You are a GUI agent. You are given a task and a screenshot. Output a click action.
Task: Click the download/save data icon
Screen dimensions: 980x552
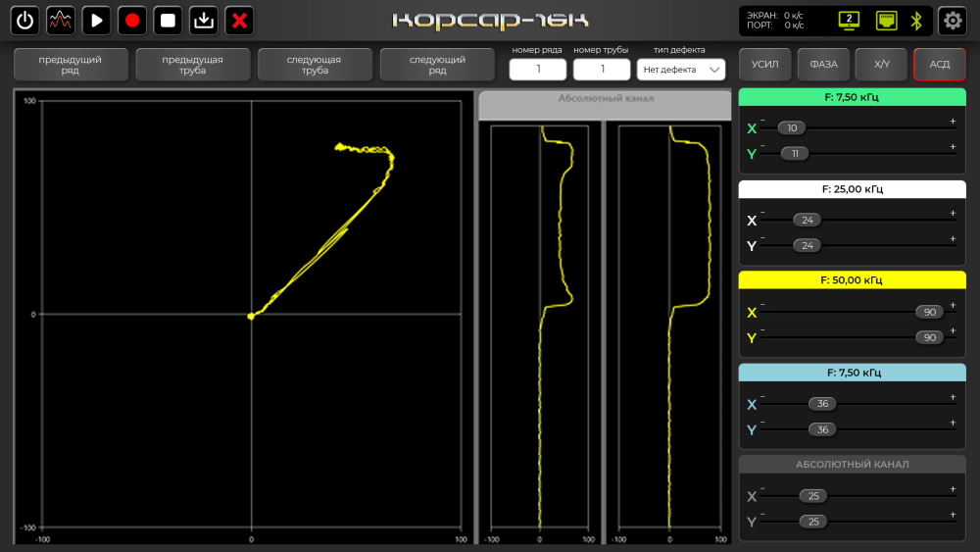point(203,21)
